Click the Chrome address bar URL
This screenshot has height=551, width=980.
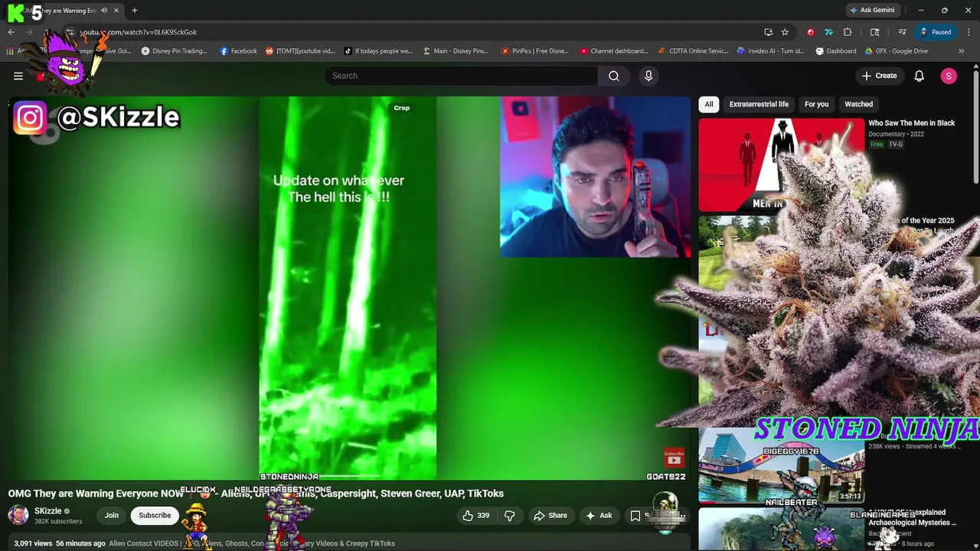(138, 32)
